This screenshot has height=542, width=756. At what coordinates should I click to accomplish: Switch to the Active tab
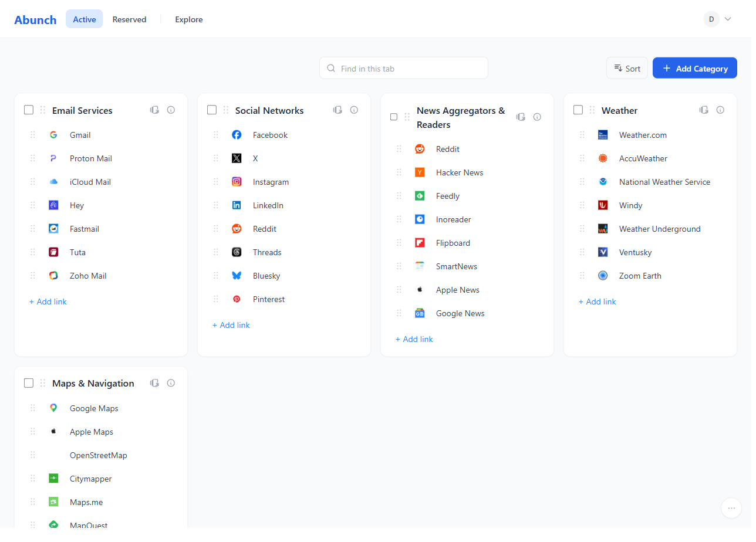[85, 19]
